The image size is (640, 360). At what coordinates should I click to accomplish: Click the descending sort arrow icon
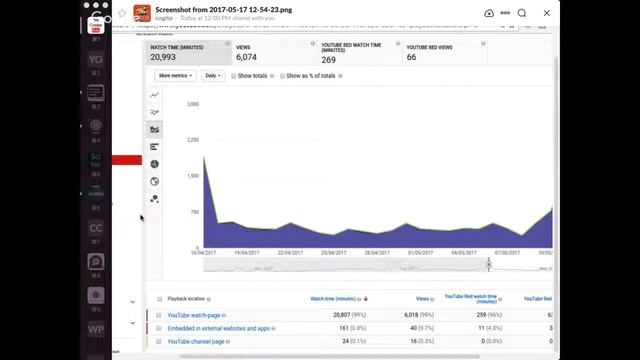point(366,299)
